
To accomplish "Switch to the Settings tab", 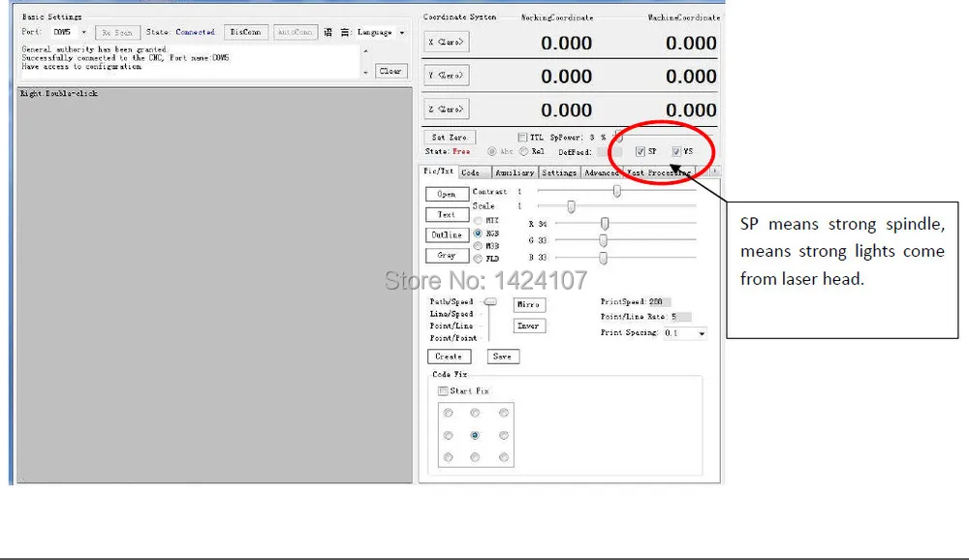I will pyautogui.click(x=559, y=173).
